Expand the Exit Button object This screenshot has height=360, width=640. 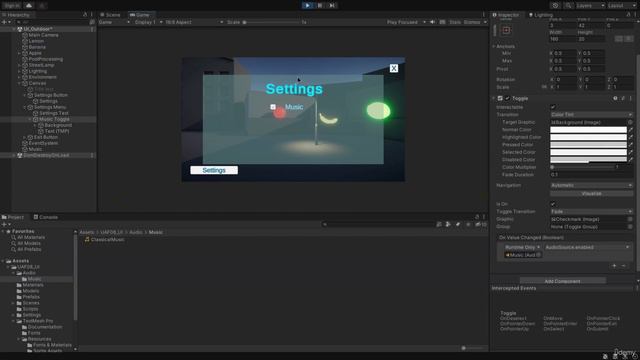coord(24,137)
